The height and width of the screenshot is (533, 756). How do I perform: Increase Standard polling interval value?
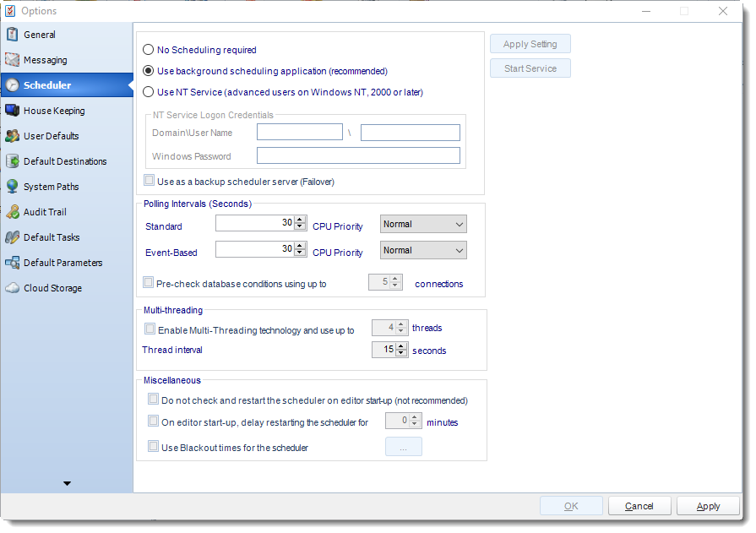pos(300,220)
